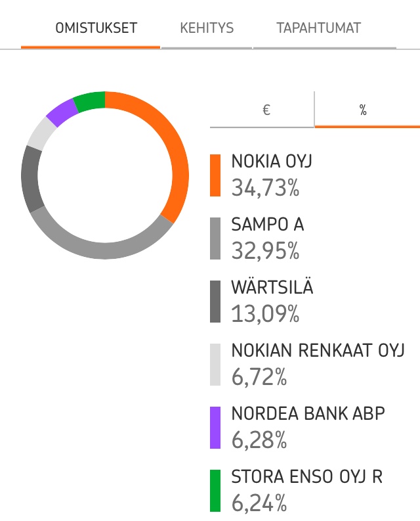Screen dimensions: 420x521
Task: Click the 6,28% value under NORDEA BANK
Action: 259,440
